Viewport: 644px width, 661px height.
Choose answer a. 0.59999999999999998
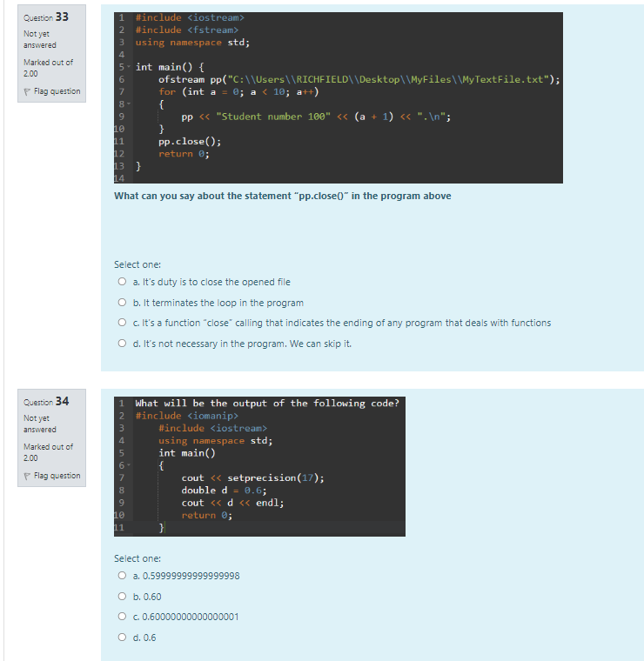click(x=122, y=576)
